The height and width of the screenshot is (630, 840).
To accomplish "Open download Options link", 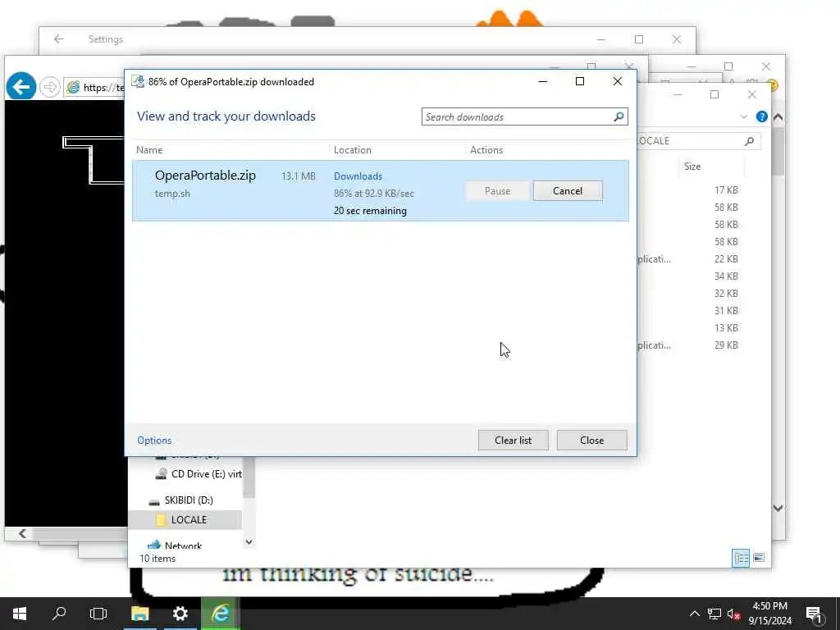I will 154,441.
